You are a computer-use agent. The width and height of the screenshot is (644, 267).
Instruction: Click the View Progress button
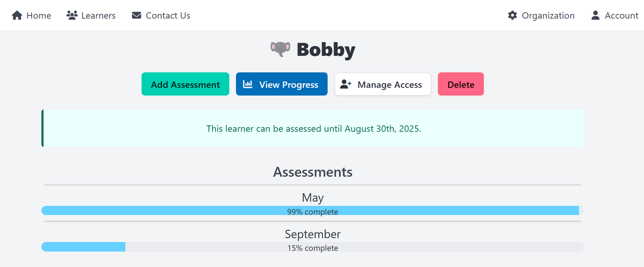pyautogui.click(x=282, y=84)
